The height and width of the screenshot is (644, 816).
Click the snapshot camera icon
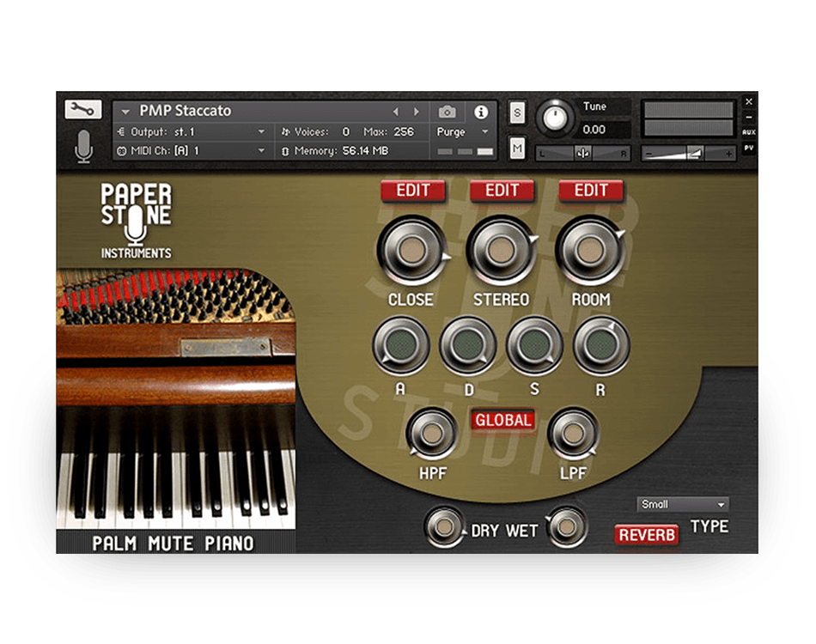(x=447, y=112)
